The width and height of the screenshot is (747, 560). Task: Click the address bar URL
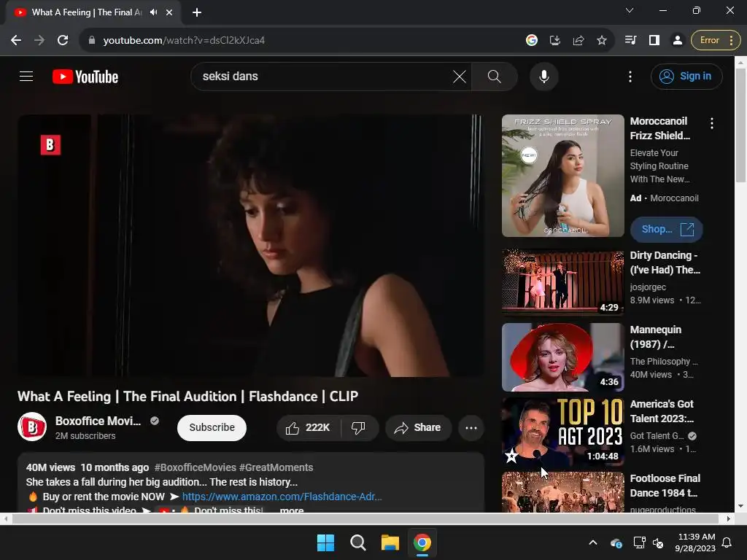[x=184, y=41]
